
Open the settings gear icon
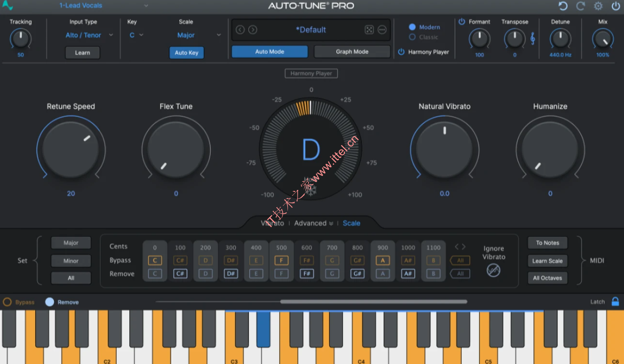point(598,6)
